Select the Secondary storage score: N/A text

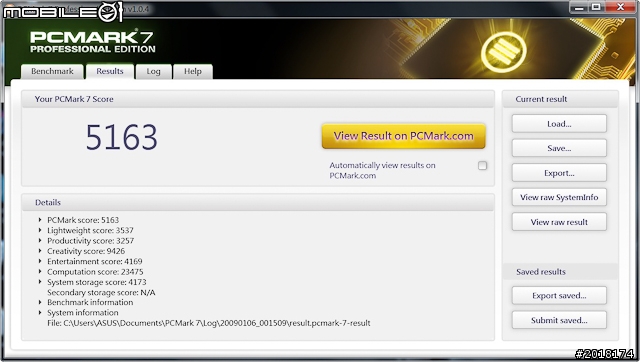coord(101,292)
